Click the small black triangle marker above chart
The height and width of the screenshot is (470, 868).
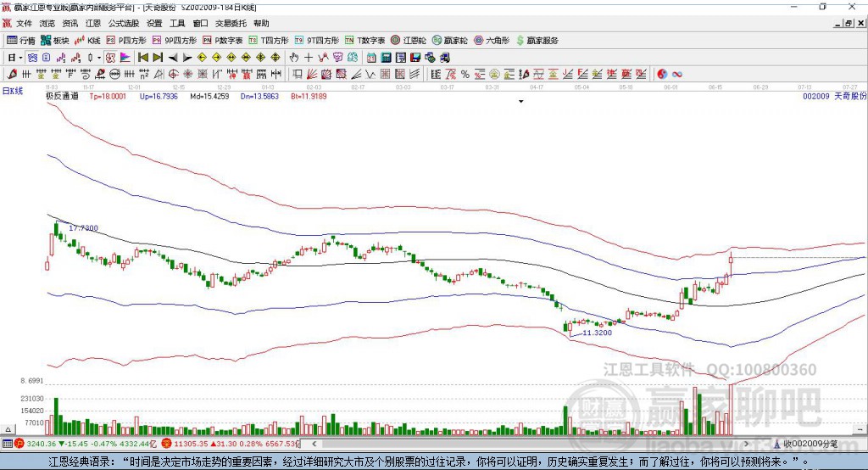click(x=521, y=102)
